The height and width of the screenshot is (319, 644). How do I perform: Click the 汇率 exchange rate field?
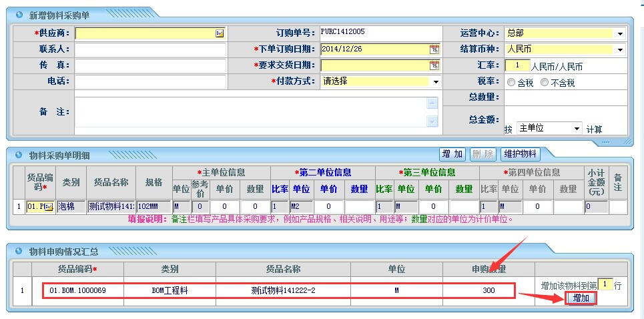517,65
